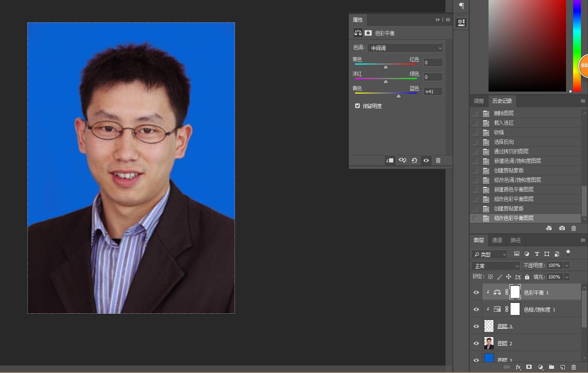Click the clip to layer icon in Properties
The width and height of the screenshot is (588, 373).
[390, 160]
